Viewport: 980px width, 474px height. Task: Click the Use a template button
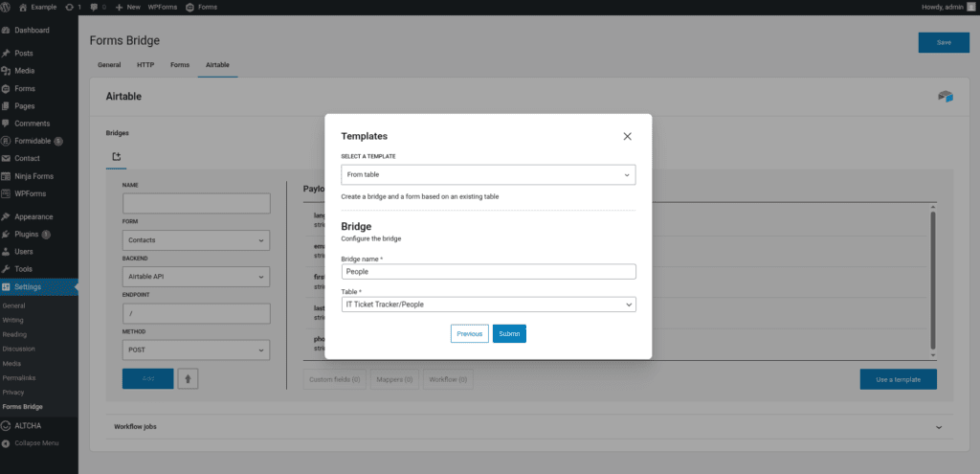pos(898,379)
